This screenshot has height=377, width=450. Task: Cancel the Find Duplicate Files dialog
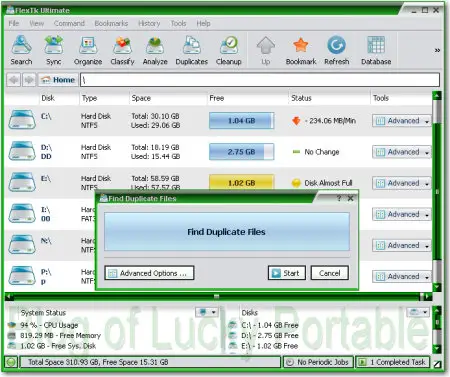click(x=330, y=273)
